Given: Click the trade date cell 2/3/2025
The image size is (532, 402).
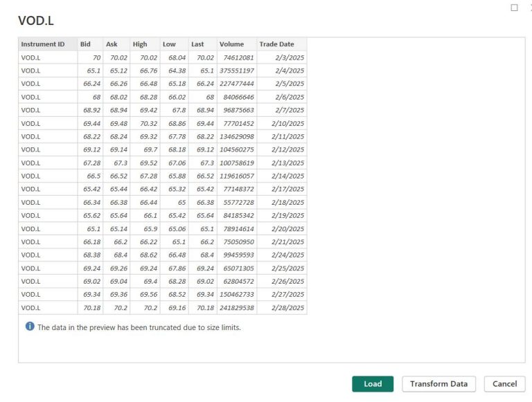Looking at the screenshot, I should tap(282, 57).
